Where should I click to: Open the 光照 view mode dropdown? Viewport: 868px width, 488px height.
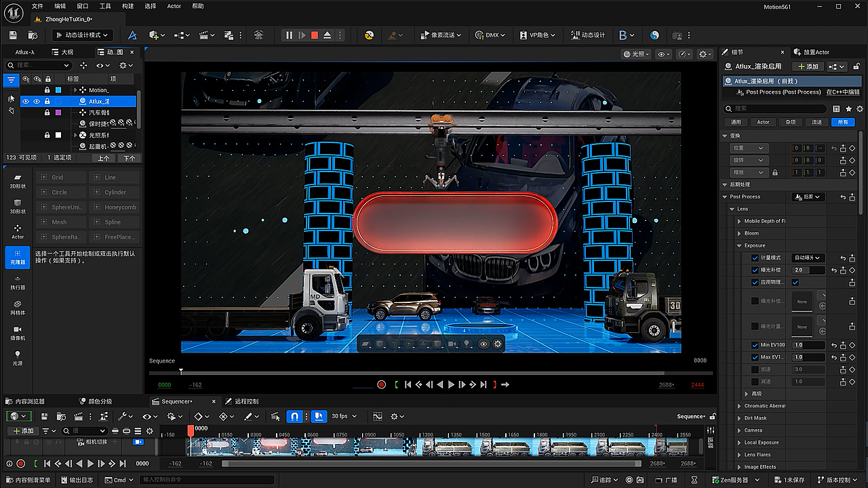(x=636, y=54)
